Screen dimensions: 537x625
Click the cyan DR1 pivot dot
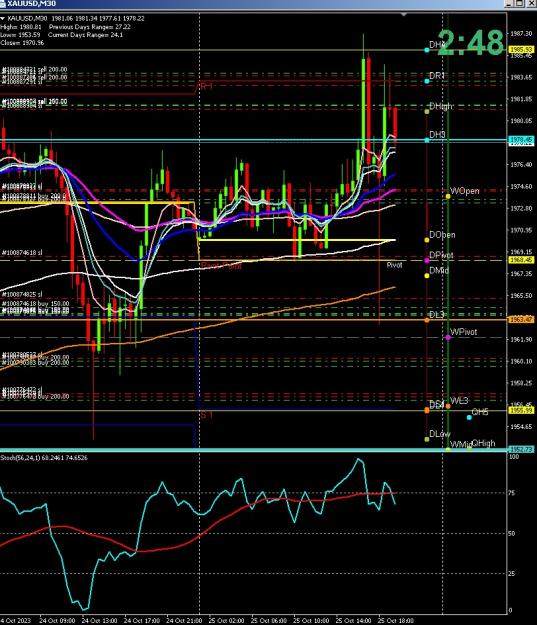click(427, 81)
